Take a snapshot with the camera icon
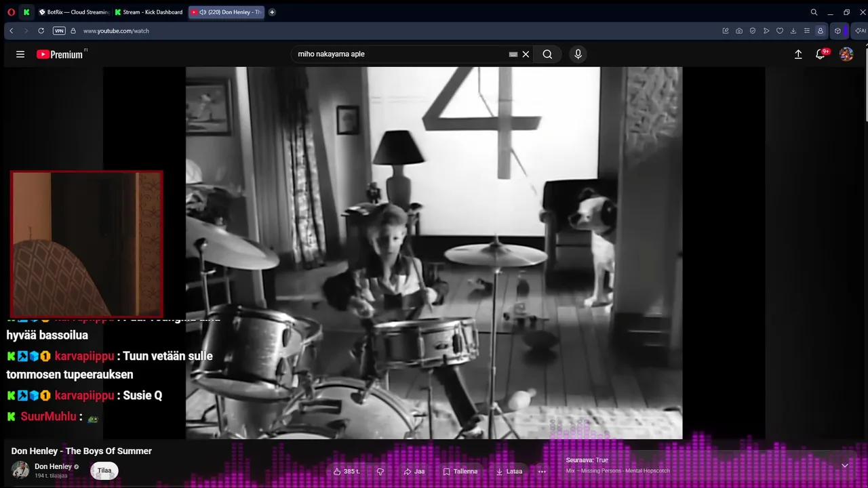This screenshot has width=868, height=488. [x=739, y=30]
